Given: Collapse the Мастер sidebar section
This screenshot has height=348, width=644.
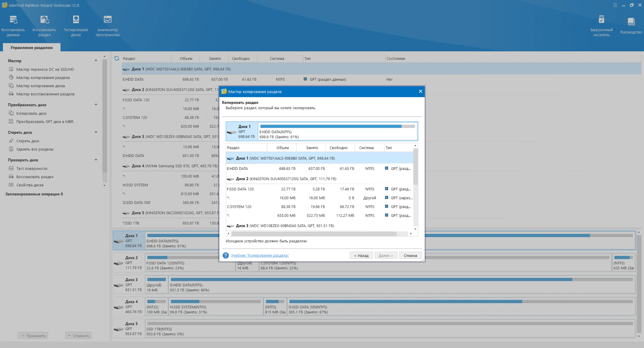Looking at the screenshot, I should [96, 61].
